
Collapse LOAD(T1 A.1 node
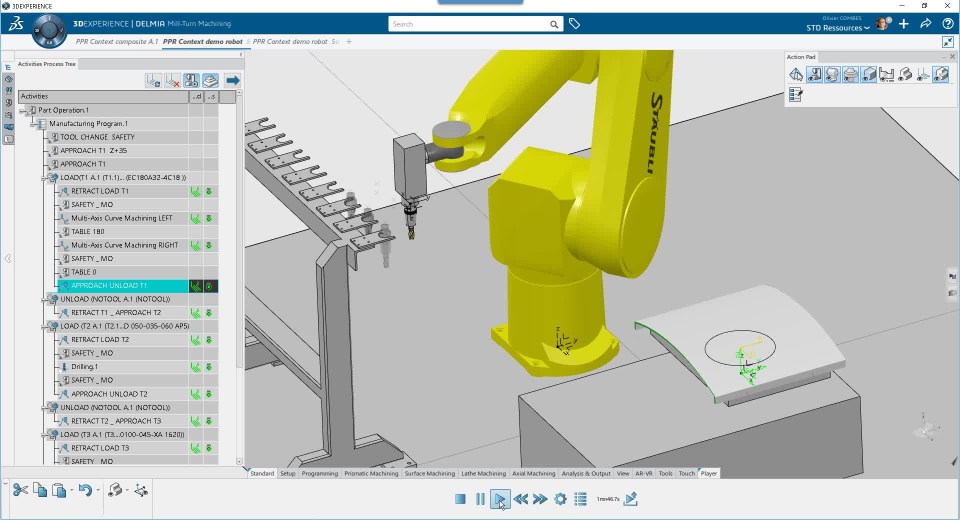pos(45,178)
